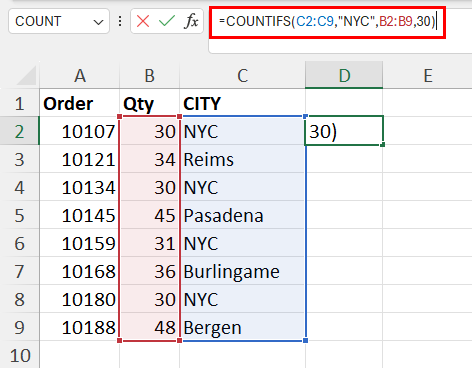Image resolution: width=472 pixels, height=368 pixels.
Task: Click the cell containing Pasadena
Action: [242, 215]
